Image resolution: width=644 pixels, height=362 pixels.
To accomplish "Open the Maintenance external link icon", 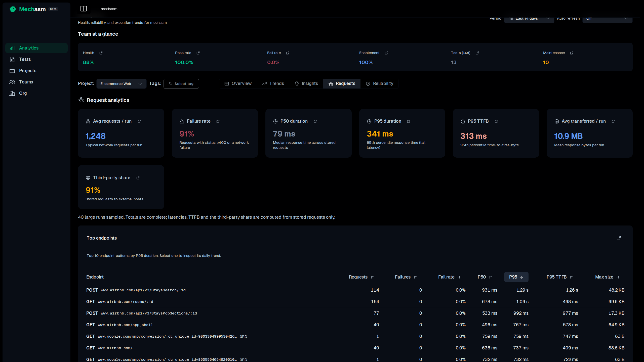I will (x=572, y=53).
